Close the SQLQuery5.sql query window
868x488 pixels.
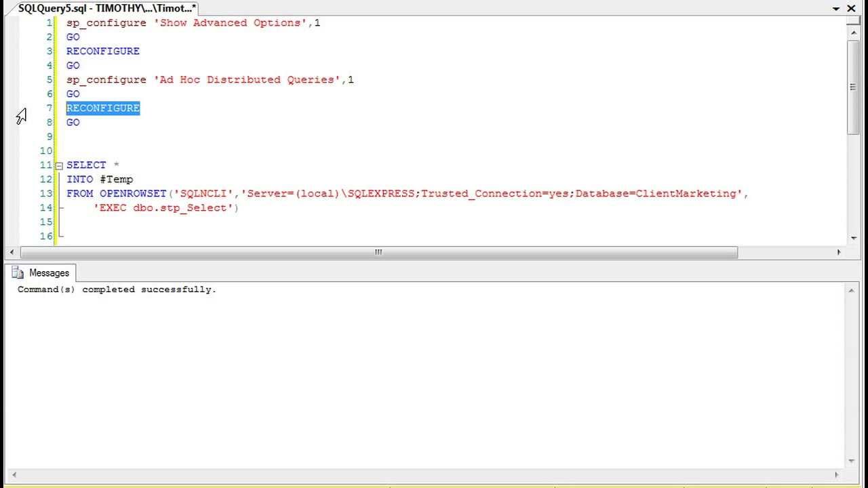851,8
